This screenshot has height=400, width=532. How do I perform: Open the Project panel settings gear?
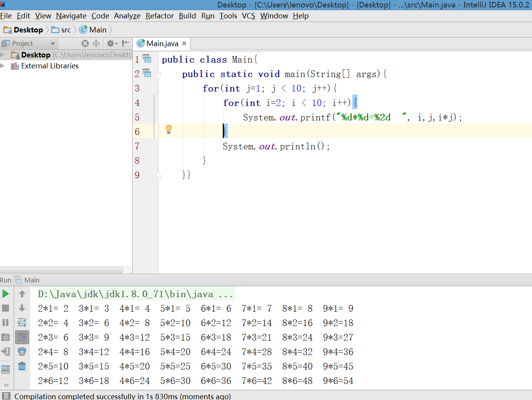(112, 43)
